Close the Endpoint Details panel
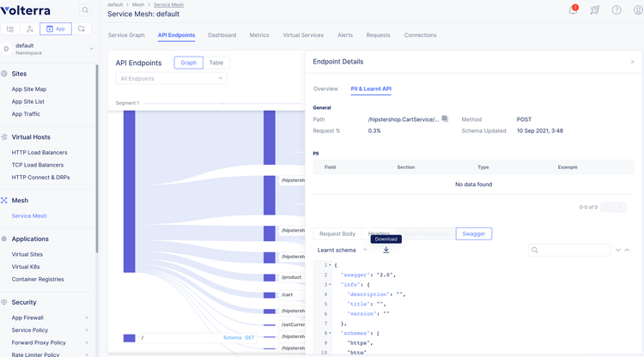Viewport: 644px width, 357px height. tap(632, 62)
